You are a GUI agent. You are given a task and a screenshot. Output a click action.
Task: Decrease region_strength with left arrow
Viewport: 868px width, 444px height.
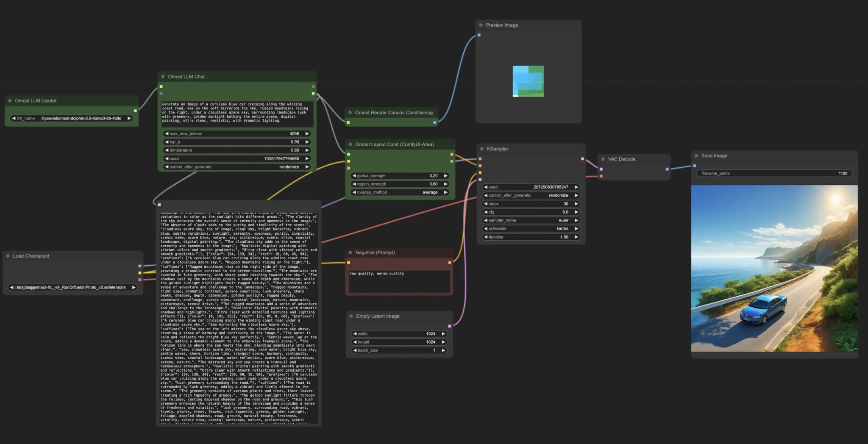354,184
